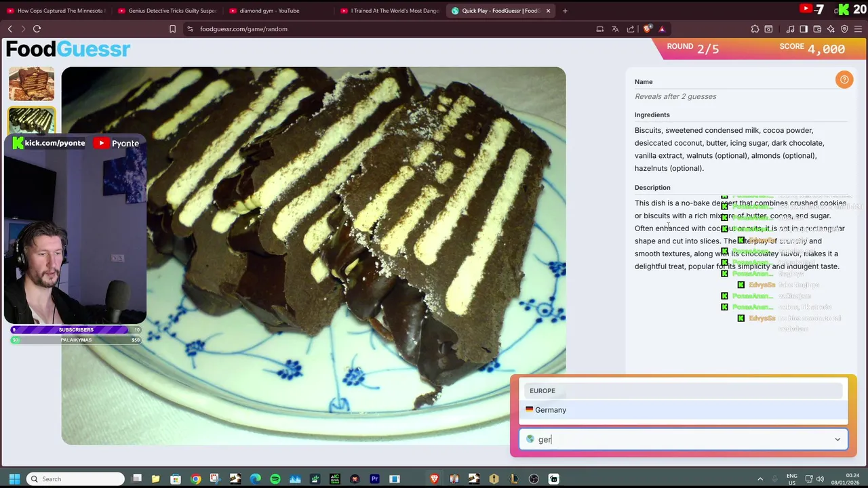Click the SCORE 4,000 indicator
The height and width of the screenshot is (488, 868).
(x=812, y=49)
